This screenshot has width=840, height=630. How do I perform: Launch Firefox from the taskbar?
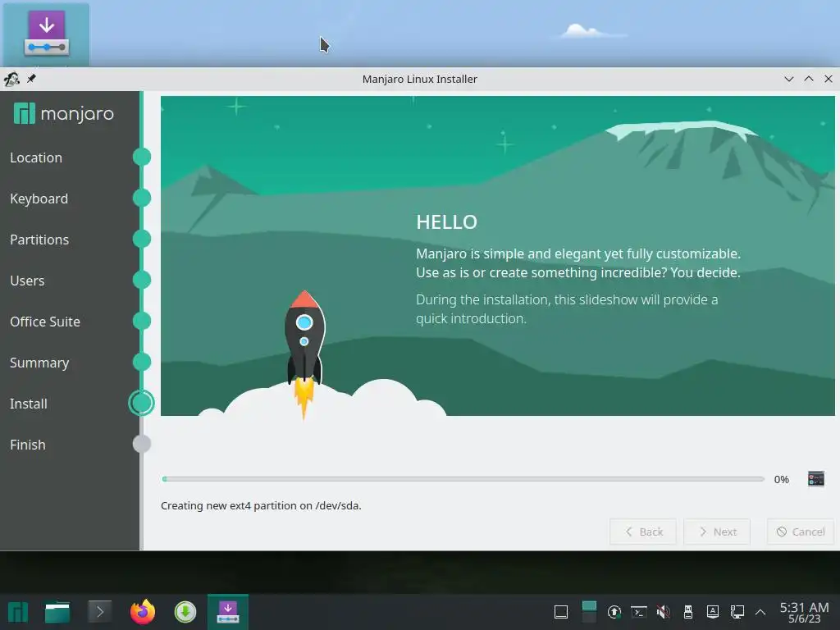coord(143,611)
